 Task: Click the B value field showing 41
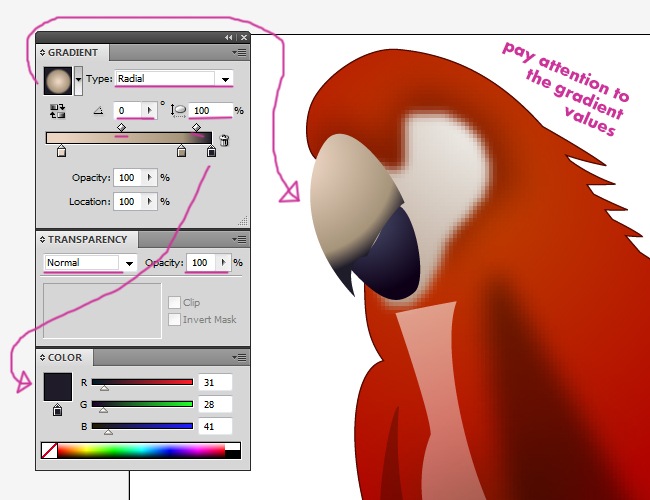[x=215, y=426]
